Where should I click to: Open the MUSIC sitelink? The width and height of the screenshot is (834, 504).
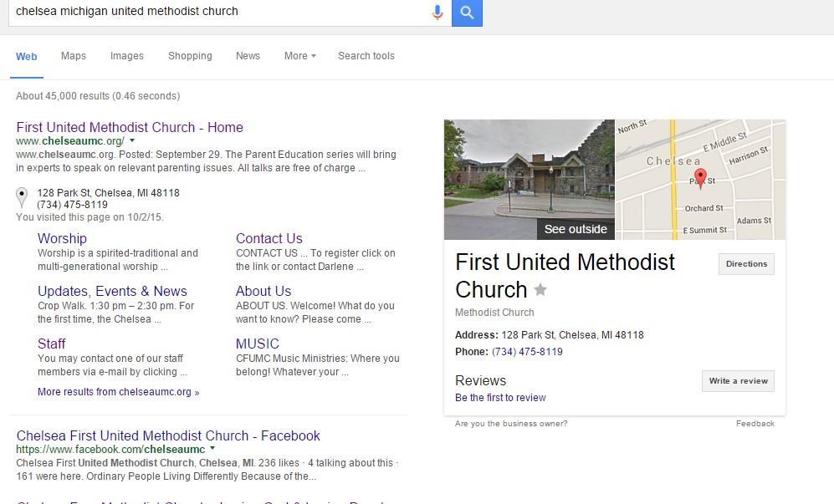(258, 344)
